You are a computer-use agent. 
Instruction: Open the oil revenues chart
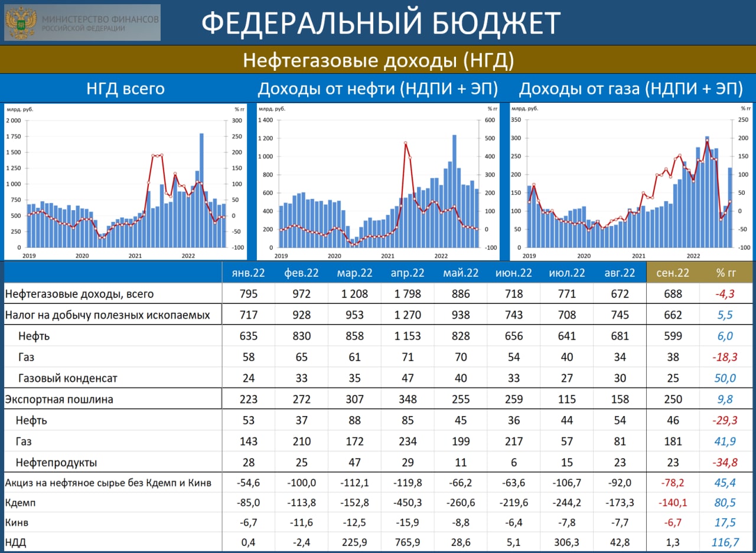pos(378,181)
